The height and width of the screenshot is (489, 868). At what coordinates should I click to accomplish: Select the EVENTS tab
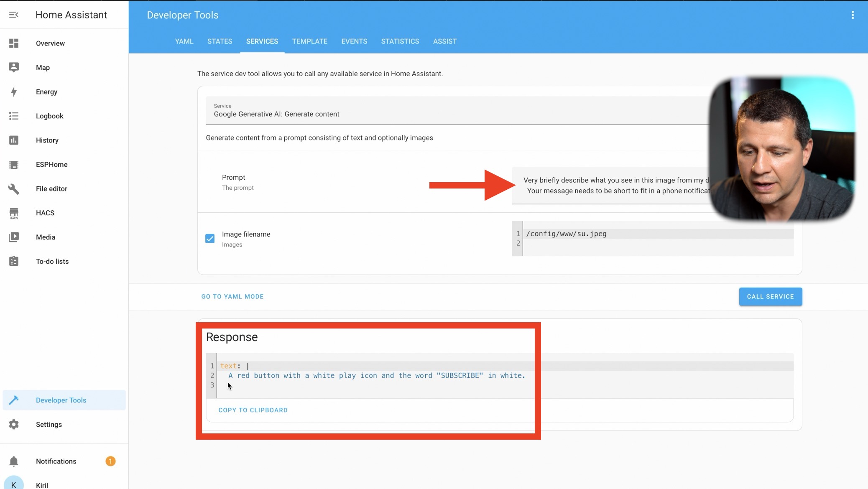point(354,41)
